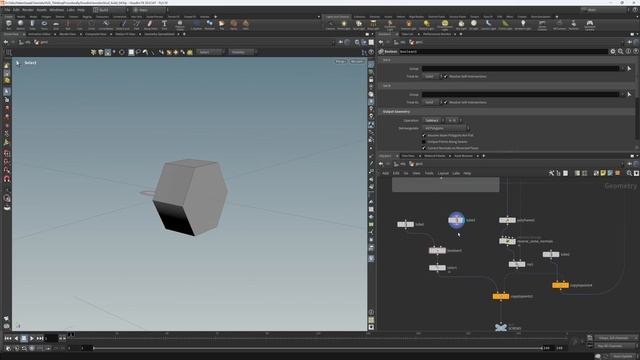Select the Spray Paint shelf tool
The height and width of the screenshot is (360, 640).
150,24
